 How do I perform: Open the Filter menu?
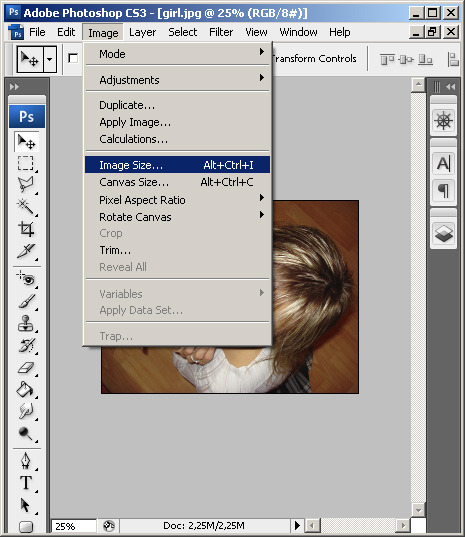(x=221, y=32)
